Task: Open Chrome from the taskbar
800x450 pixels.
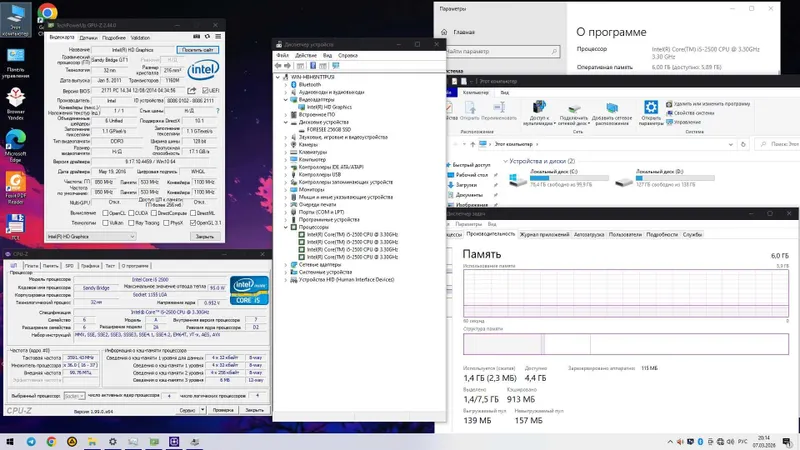Action: [x=51, y=442]
